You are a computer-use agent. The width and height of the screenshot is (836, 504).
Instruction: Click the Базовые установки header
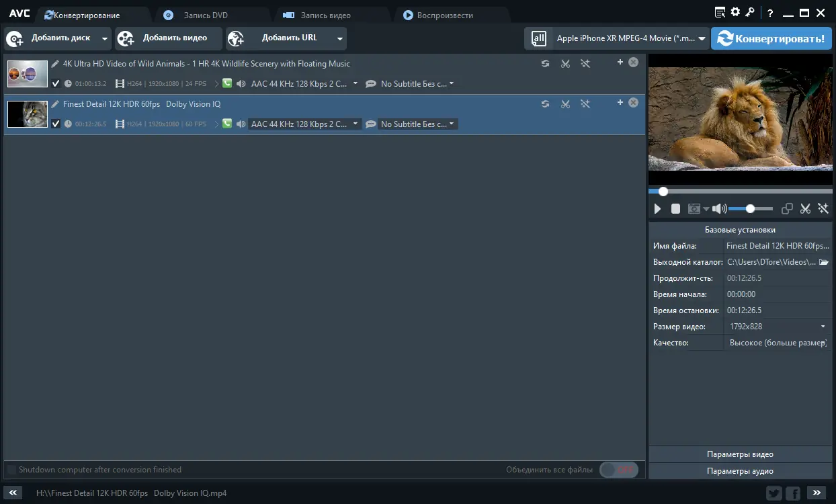point(740,230)
